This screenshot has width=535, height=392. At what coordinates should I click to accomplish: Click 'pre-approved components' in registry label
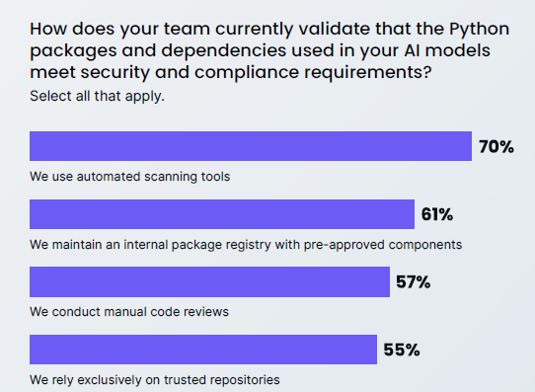383,245
